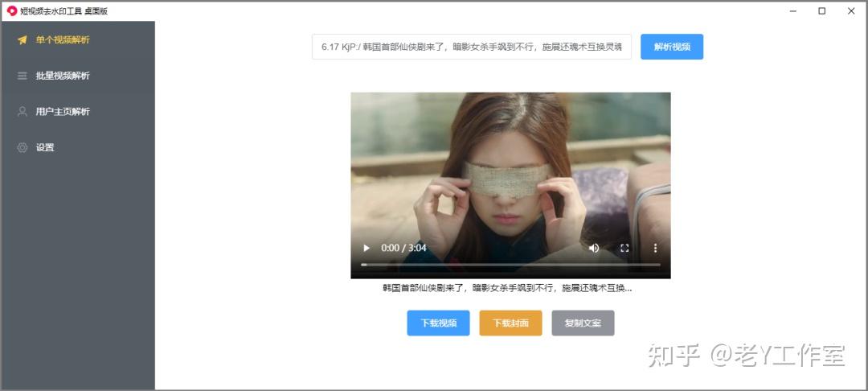Click the title text 短视频去水印工具 桌面版

pos(64,10)
